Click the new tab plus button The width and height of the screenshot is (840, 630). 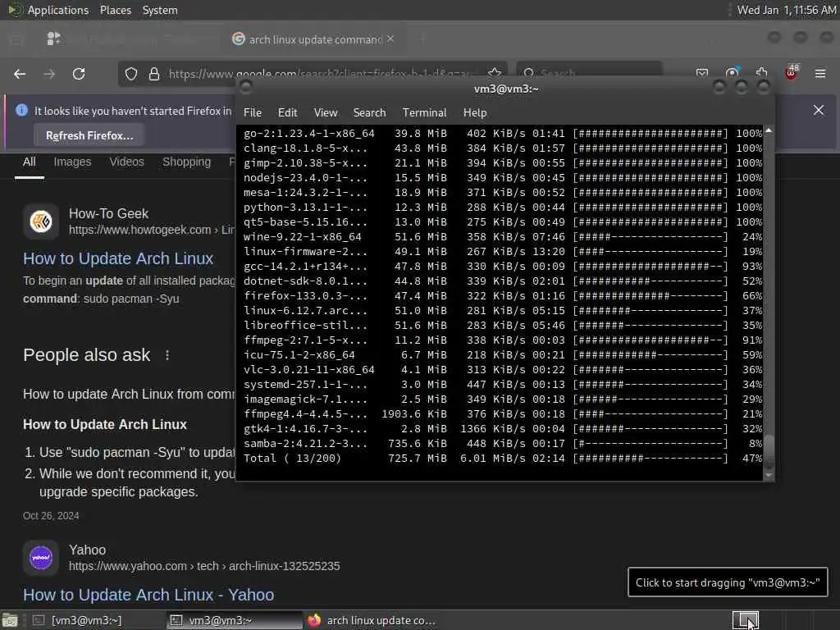point(422,39)
